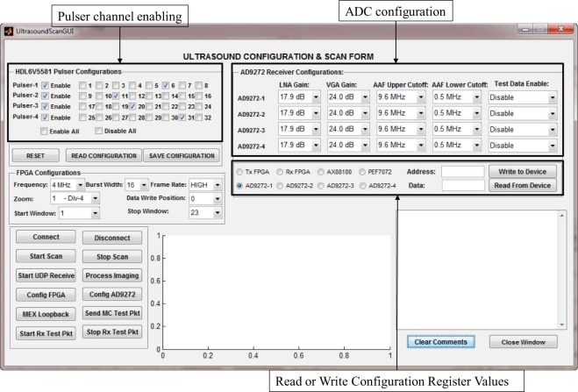The width and height of the screenshot is (578, 392).
Task: Click the Close Window button
Action: click(x=523, y=342)
